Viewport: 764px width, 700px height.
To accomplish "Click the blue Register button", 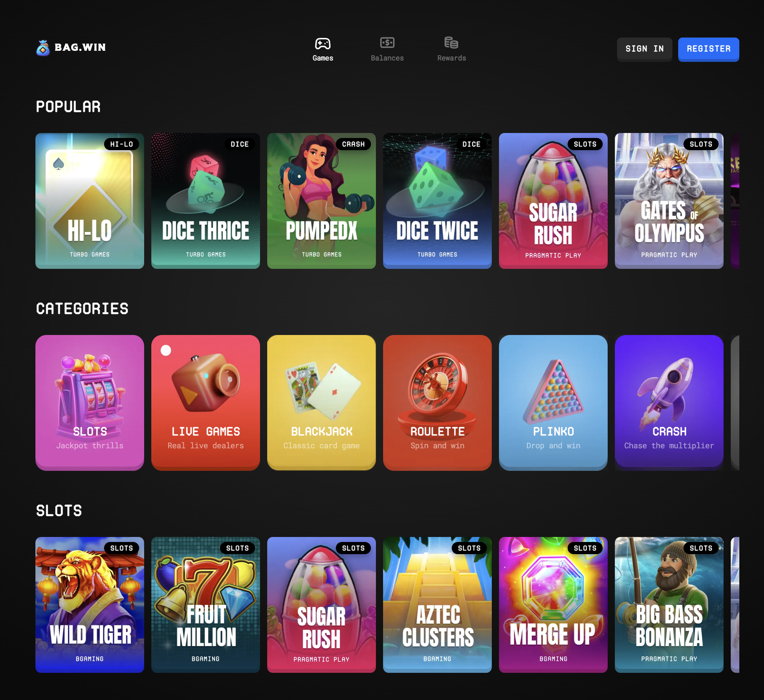I will 708,49.
